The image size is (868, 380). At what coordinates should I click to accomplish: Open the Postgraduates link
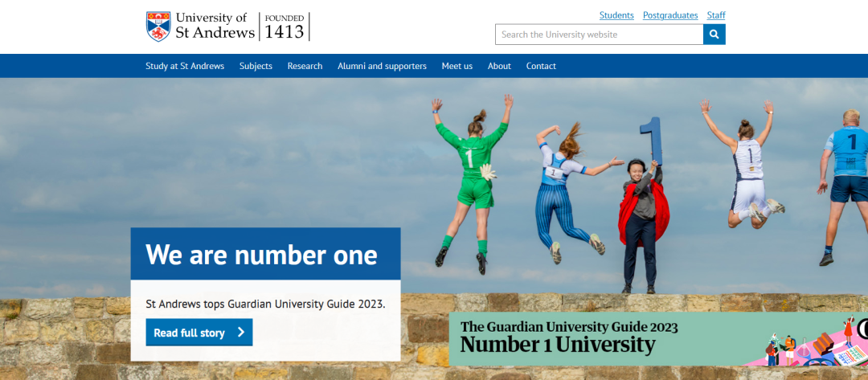(670, 15)
